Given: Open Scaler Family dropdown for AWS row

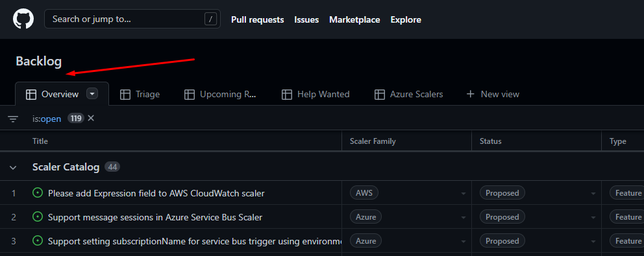Looking at the screenshot, I should click(x=464, y=193).
